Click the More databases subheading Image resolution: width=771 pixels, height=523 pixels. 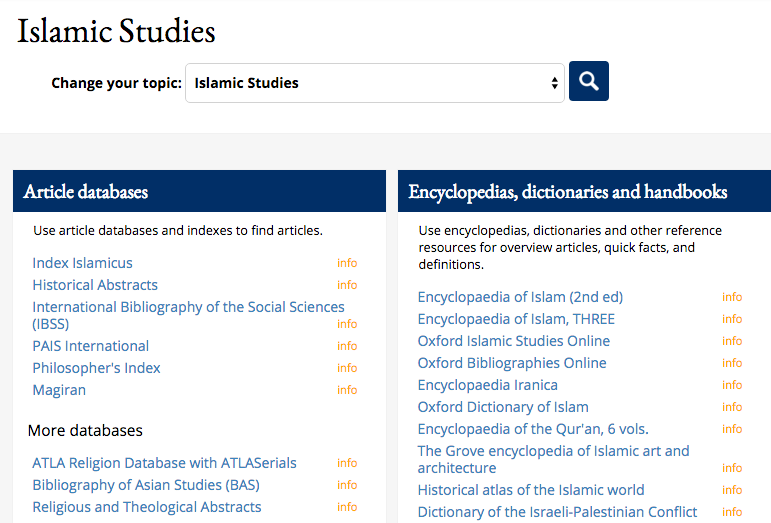85,431
